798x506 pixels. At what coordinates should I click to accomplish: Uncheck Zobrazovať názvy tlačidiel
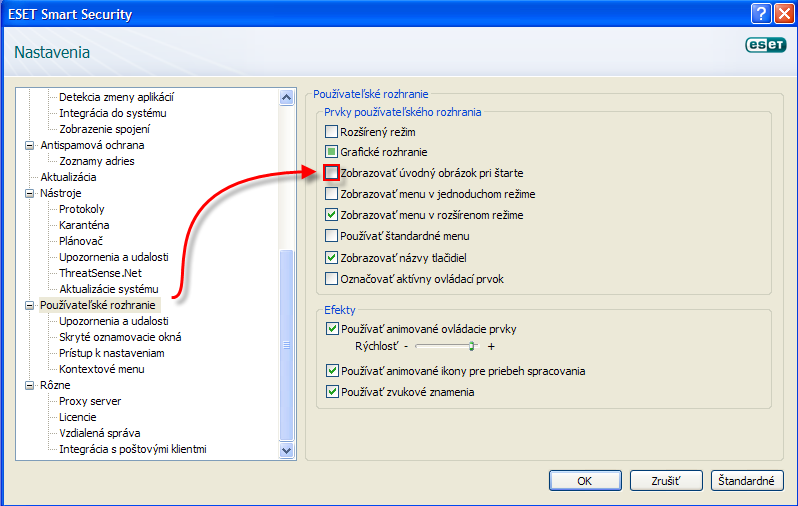click(x=331, y=258)
